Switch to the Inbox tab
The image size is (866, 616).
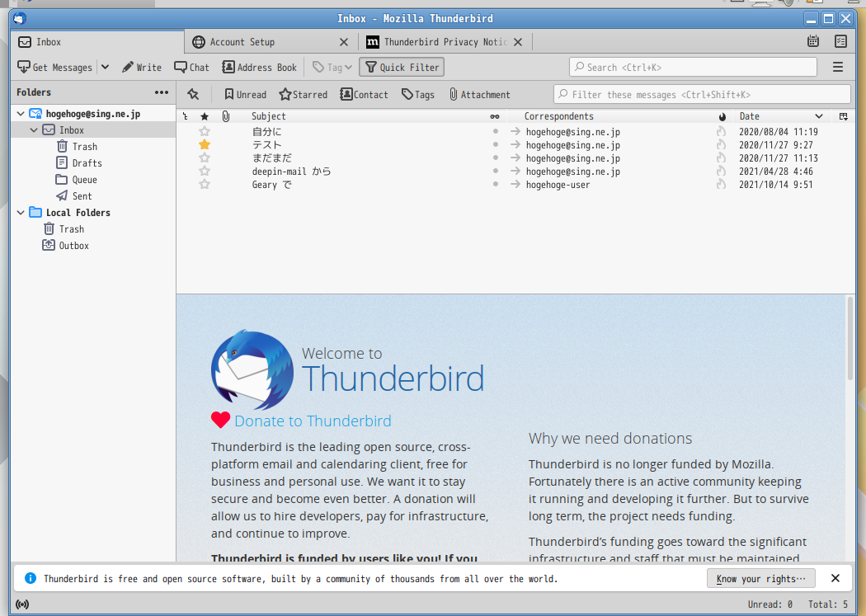[x=97, y=42]
